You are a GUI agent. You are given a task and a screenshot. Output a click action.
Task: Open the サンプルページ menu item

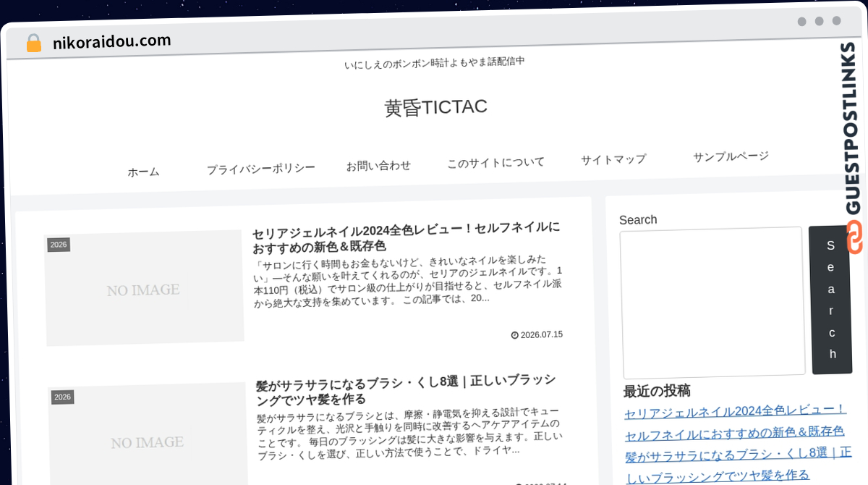pos(731,156)
